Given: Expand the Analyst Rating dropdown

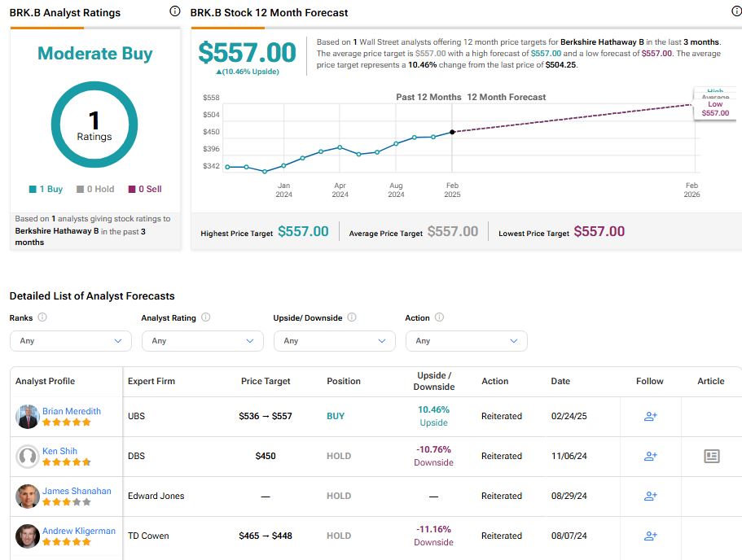Looking at the screenshot, I should [x=202, y=341].
